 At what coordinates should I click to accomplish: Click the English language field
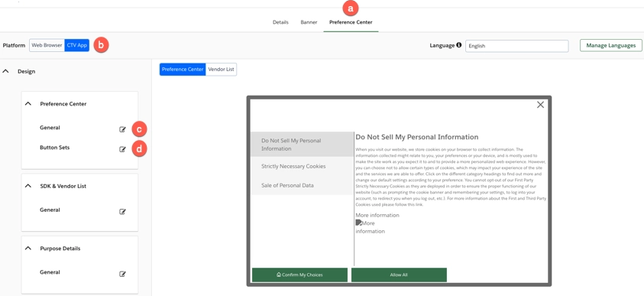point(516,46)
